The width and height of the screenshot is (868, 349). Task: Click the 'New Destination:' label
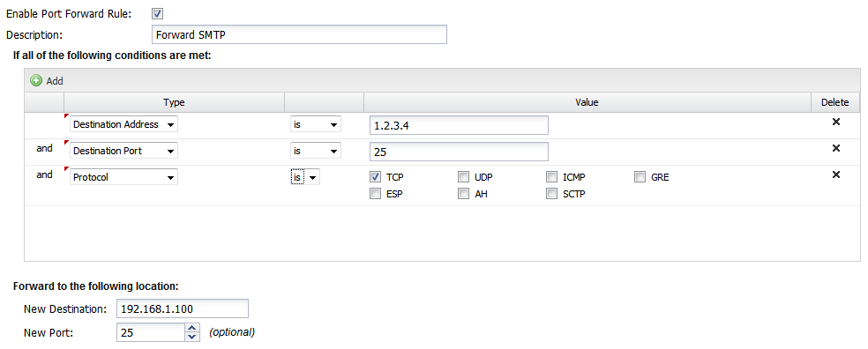pos(64,308)
